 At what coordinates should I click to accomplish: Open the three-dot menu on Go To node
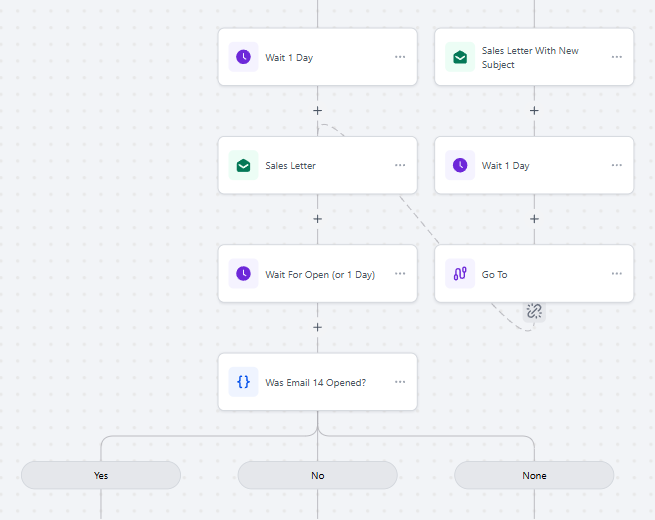point(617,274)
